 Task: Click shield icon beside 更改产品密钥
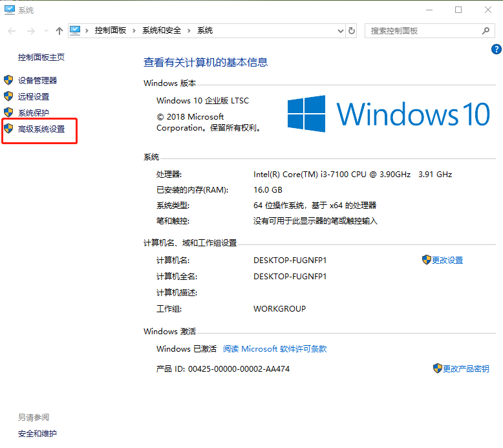(x=438, y=368)
